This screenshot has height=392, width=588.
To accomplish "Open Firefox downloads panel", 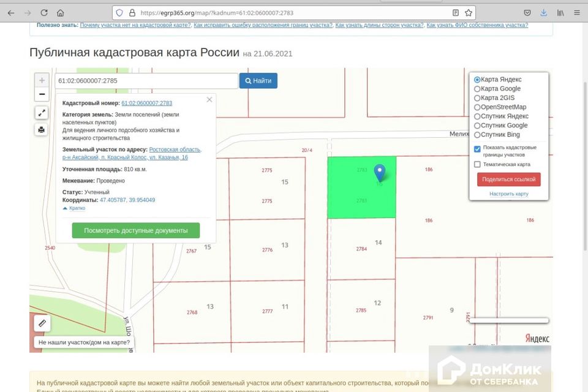I will [x=543, y=12].
